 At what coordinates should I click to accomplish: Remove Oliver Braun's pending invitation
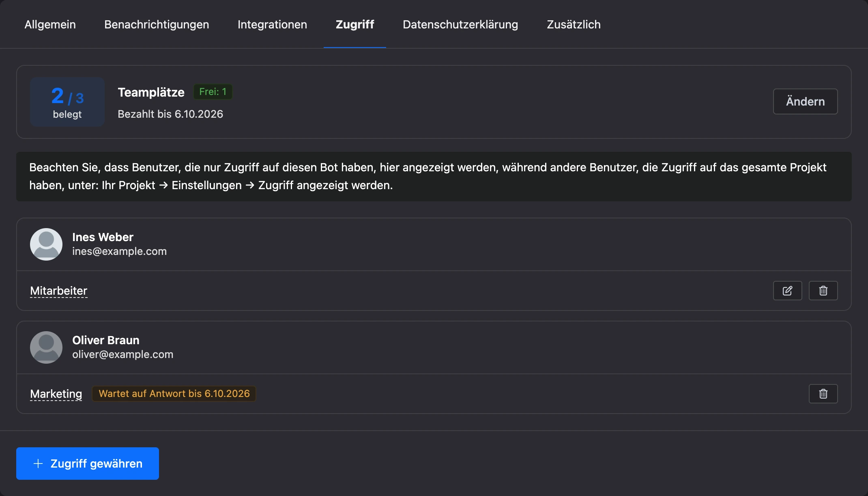coord(823,394)
